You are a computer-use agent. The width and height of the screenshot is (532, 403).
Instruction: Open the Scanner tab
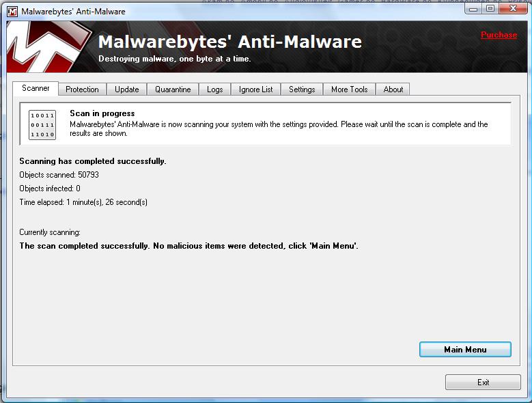[36, 89]
